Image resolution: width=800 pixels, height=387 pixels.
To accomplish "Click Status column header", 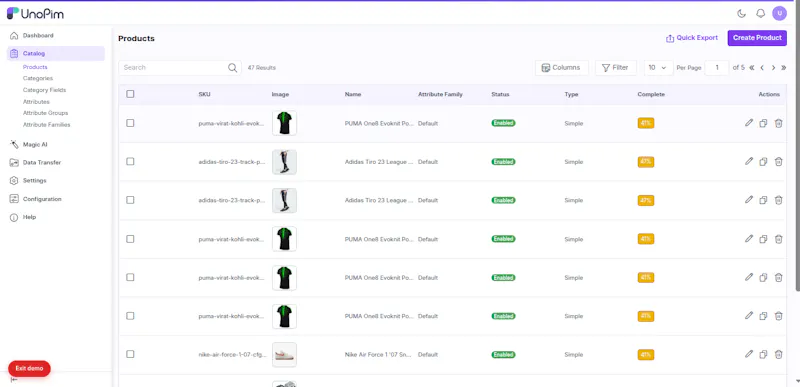I will click(x=500, y=94).
